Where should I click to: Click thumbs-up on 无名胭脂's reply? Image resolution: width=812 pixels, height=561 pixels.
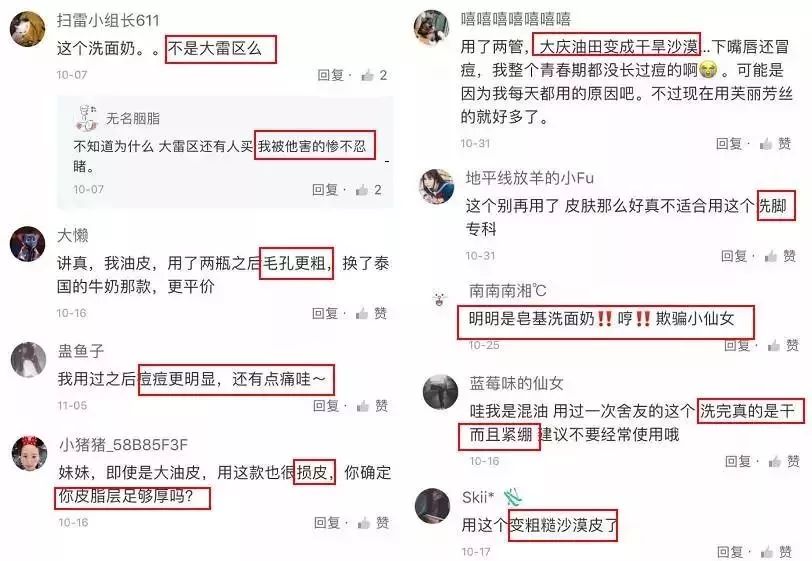coord(361,190)
